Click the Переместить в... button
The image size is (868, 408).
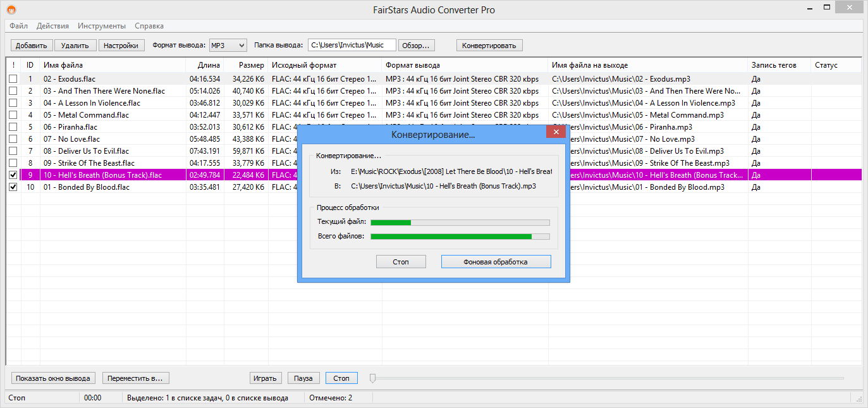135,378
